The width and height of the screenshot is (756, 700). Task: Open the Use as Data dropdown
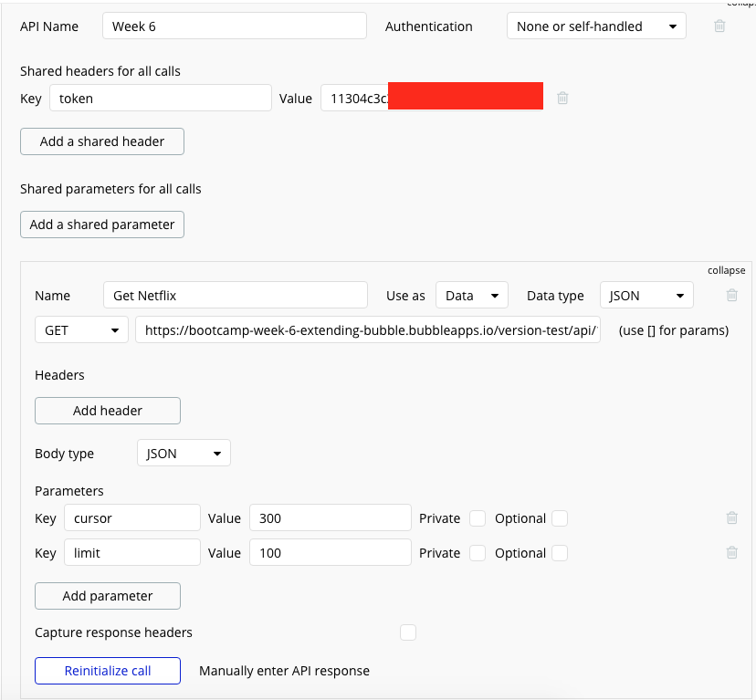click(471, 296)
